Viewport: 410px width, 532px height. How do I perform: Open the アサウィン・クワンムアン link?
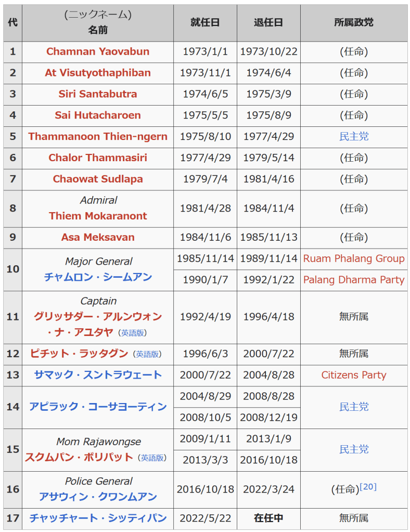click(98, 497)
